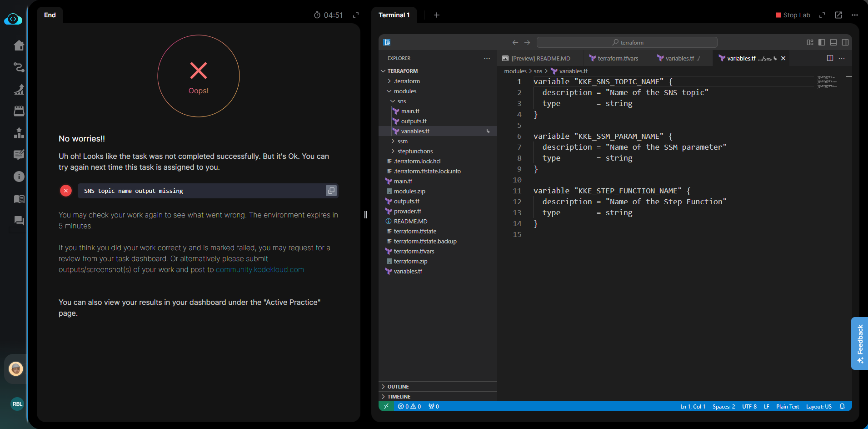Click the Feedback side tab

859,343
